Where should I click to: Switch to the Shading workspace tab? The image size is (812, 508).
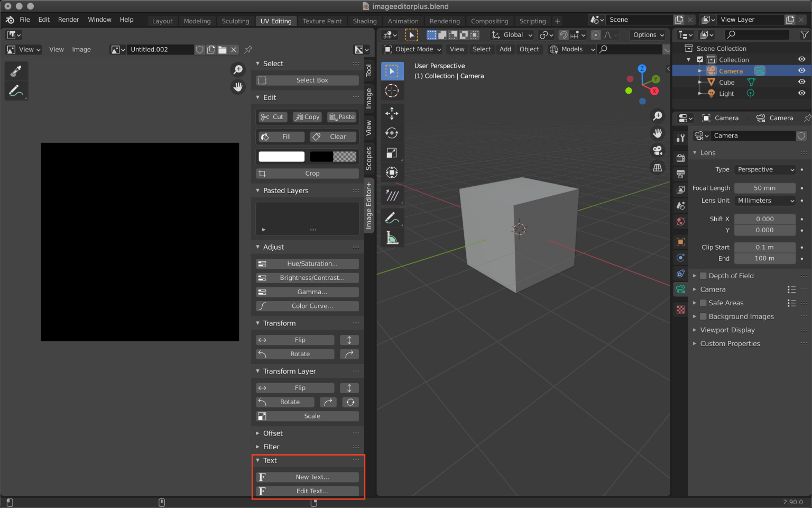click(364, 21)
